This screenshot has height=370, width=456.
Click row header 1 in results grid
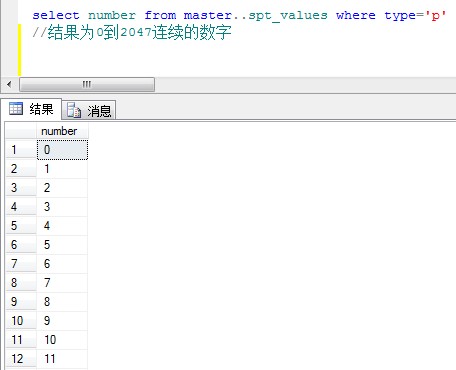point(21,150)
